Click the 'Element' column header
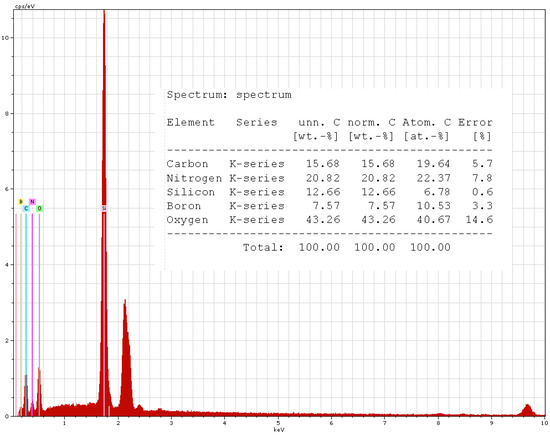Viewport: 550px width, 435px height. coord(190,122)
